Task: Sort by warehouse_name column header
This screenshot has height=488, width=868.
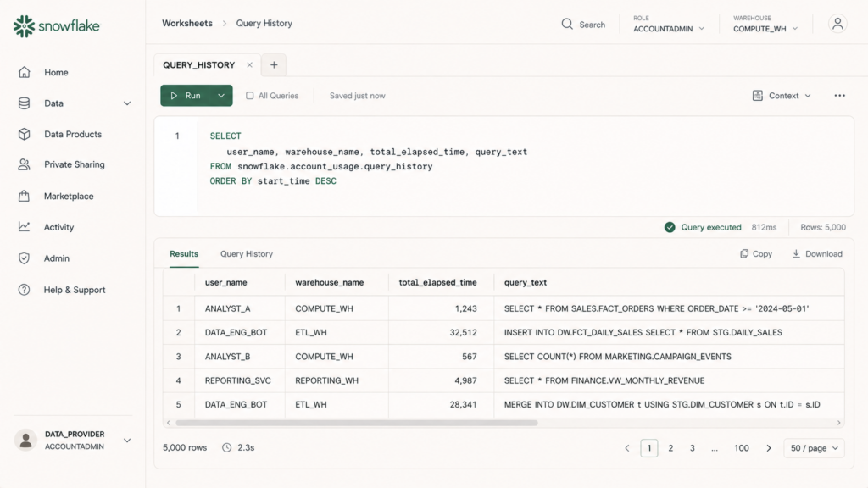Action: tap(330, 282)
